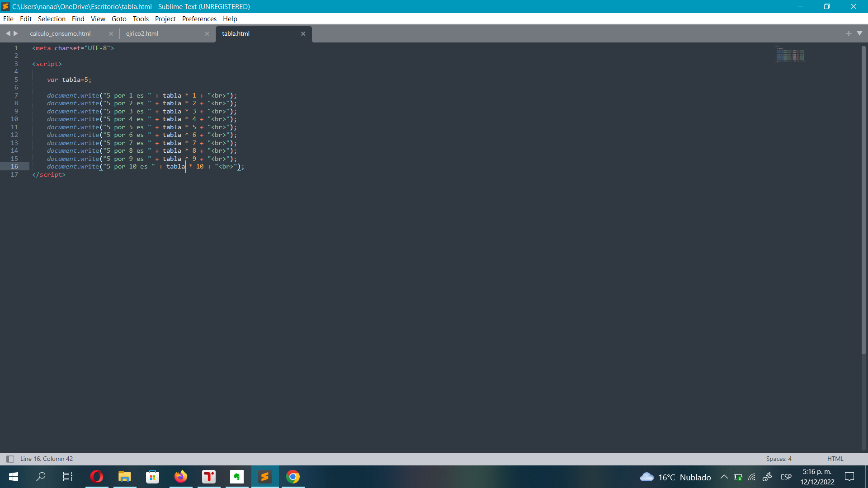Place cursor on 'var tabla=5;' line
Screen dimensions: 868x488
point(69,80)
